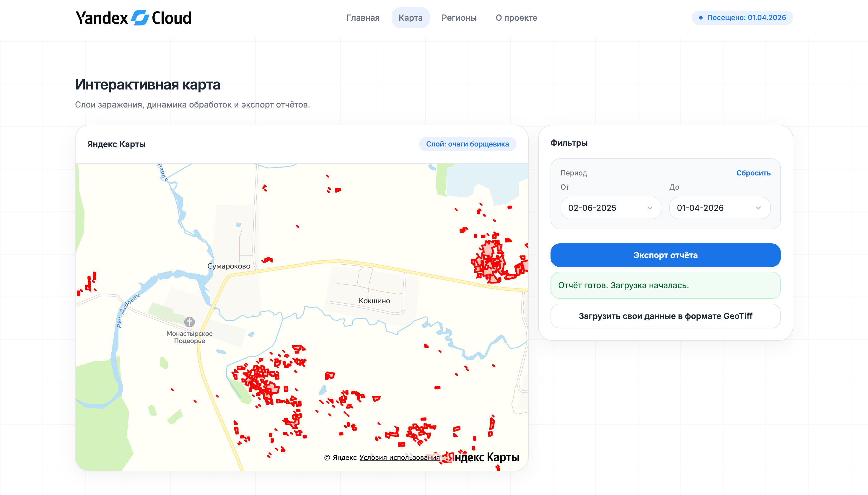868x495 pixels.
Task: Click Загрузить свои данные в формате GeoTiff
Action: point(665,316)
